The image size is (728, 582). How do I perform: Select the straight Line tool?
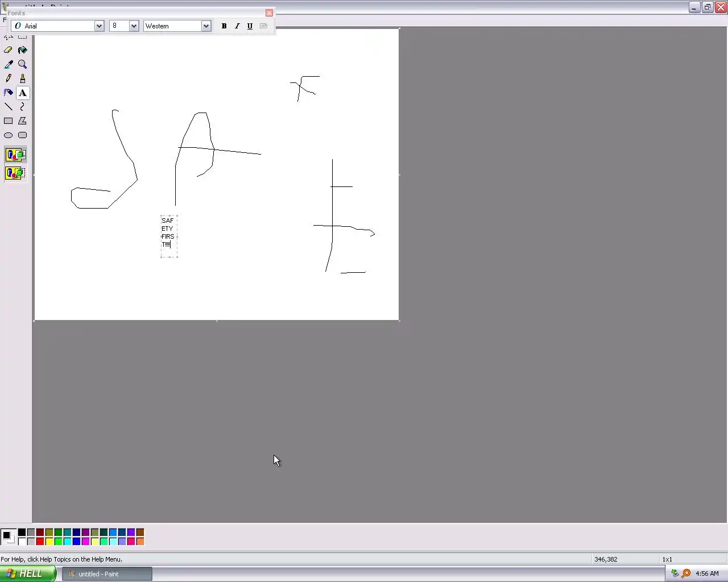pyautogui.click(x=9, y=107)
